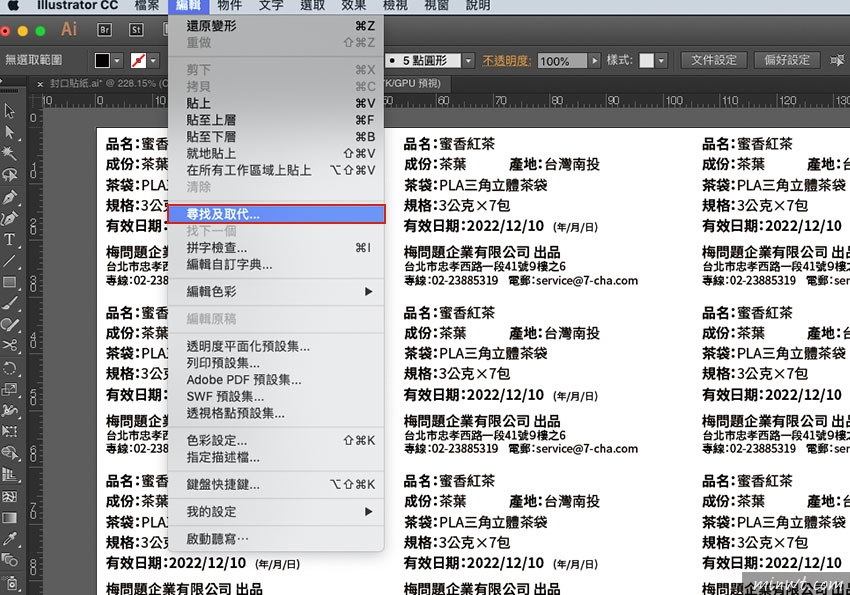Choose the Perspective Grid tool
850x595 pixels.
[x=9, y=475]
